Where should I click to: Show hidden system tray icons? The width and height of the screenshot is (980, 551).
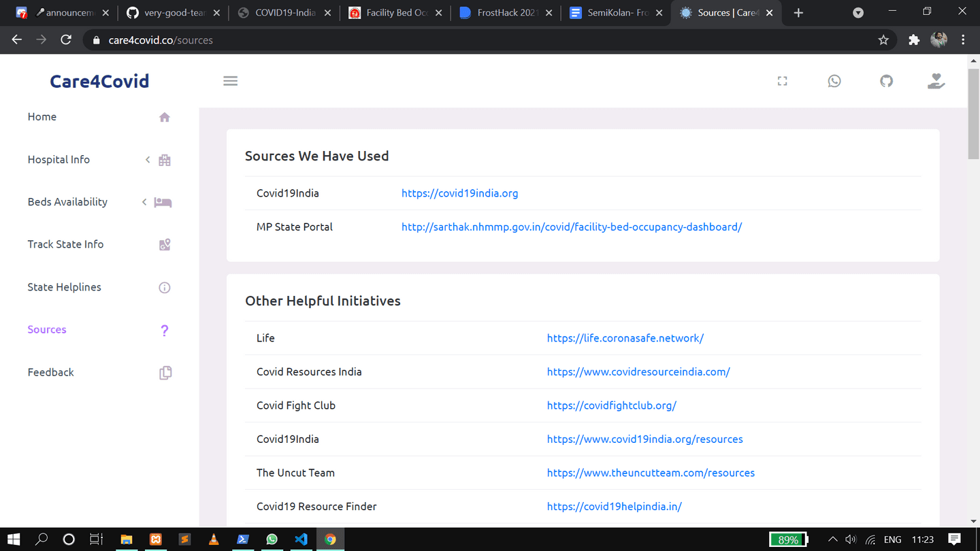coord(832,539)
